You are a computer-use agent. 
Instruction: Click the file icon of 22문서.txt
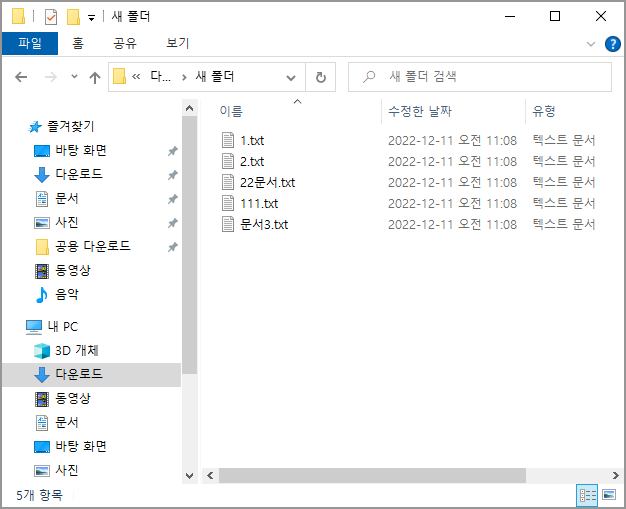coord(228,182)
